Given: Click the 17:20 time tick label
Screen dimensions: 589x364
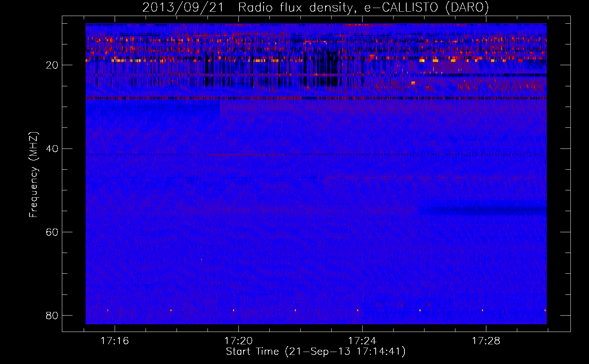Looking at the screenshot, I should pyautogui.click(x=238, y=341).
